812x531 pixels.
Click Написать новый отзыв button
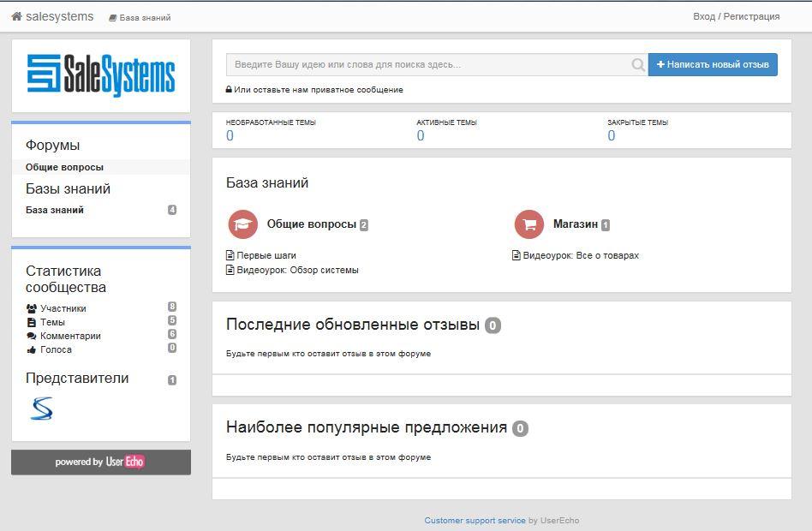(713, 65)
